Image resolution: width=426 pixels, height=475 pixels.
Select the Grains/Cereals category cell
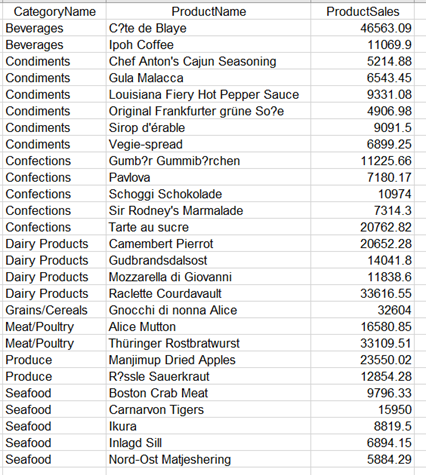tap(54, 310)
